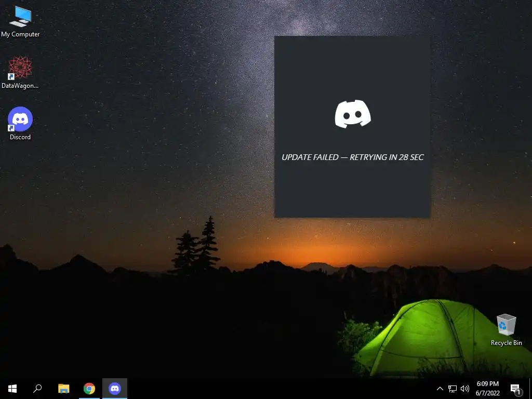Select the Recycle Bin icon

pos(506,330)
